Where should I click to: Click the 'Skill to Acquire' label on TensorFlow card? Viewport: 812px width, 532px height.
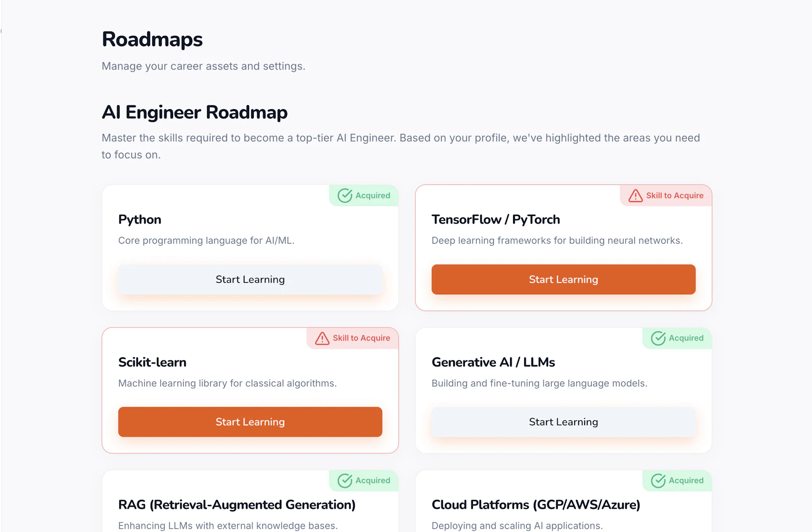pyautogui.click(x=675, y=195)
